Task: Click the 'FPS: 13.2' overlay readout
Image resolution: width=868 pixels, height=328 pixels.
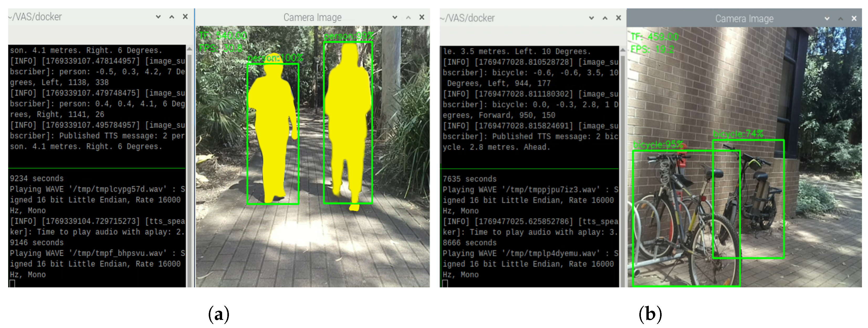Action: click(652, 50)
